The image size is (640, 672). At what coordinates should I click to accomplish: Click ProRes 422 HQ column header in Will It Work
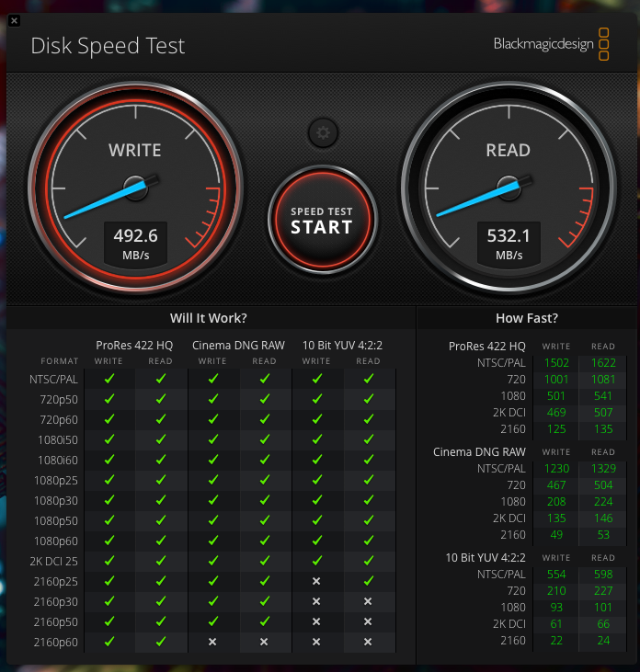[x=134, y=346]
